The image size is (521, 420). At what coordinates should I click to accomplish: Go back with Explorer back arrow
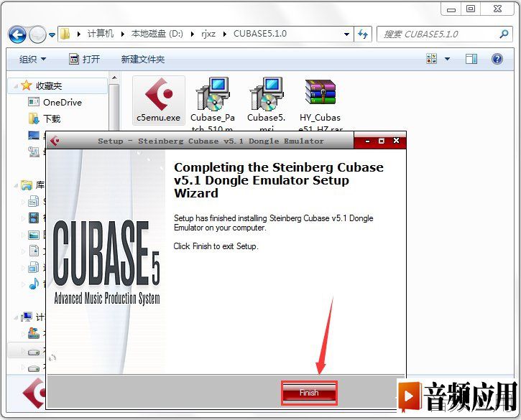pos(17,34)
